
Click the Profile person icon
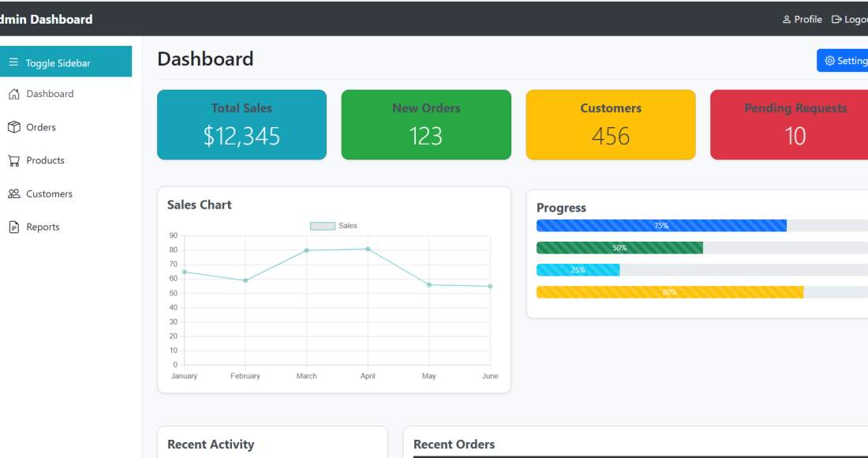click(786, 20)
